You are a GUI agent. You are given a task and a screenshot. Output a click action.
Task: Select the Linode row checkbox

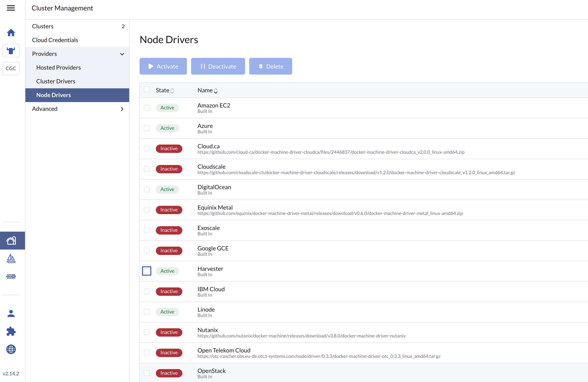[x=147, y=312]
